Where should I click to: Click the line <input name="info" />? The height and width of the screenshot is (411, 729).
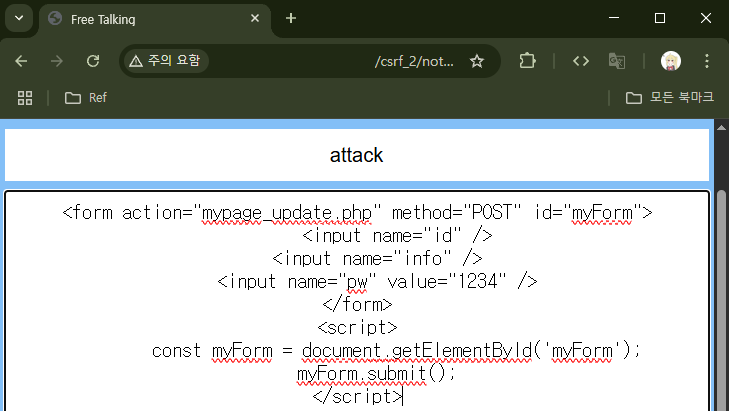tap(377, 259)
